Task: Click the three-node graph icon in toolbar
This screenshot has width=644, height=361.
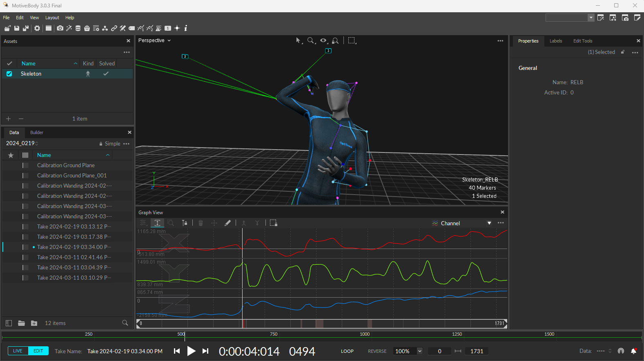Action: pos(105,28)
